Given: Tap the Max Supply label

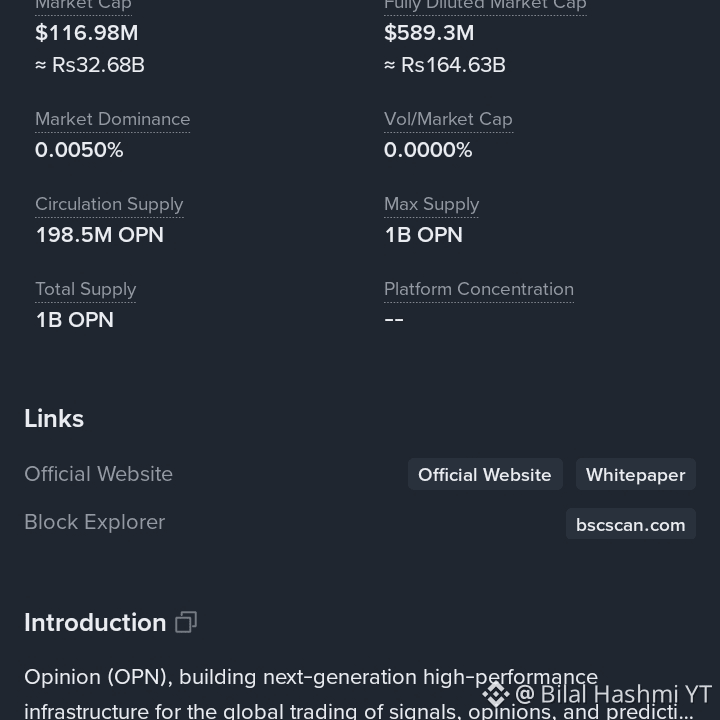Looking at the screenshot, I should [432, 204].
